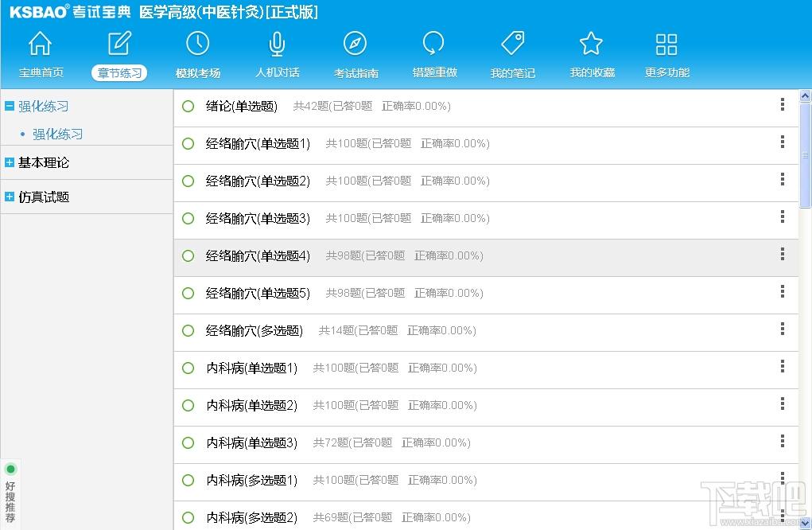Open more options for 绪论(单选题)

(783, 105)
